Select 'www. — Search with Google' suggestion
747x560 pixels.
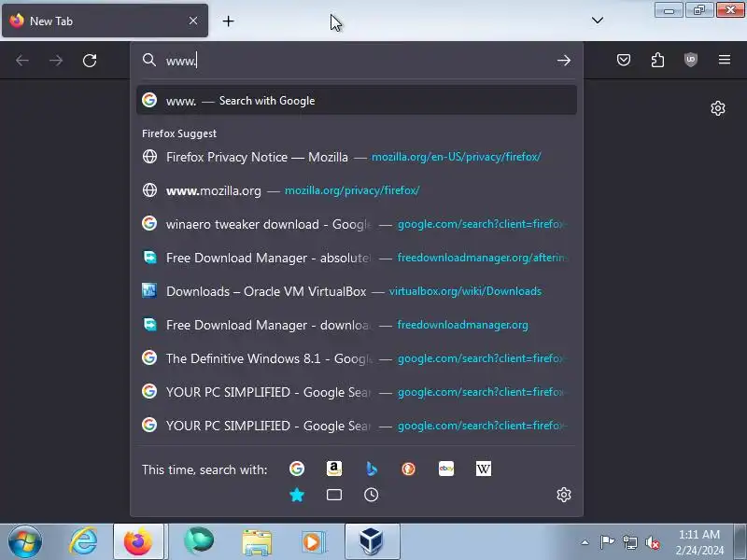click(357, 101)
